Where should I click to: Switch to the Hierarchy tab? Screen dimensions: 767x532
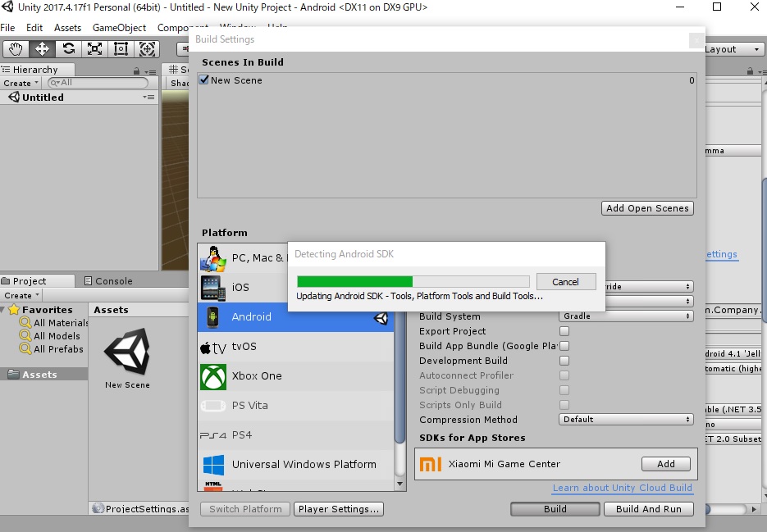(x=37, y=70)
